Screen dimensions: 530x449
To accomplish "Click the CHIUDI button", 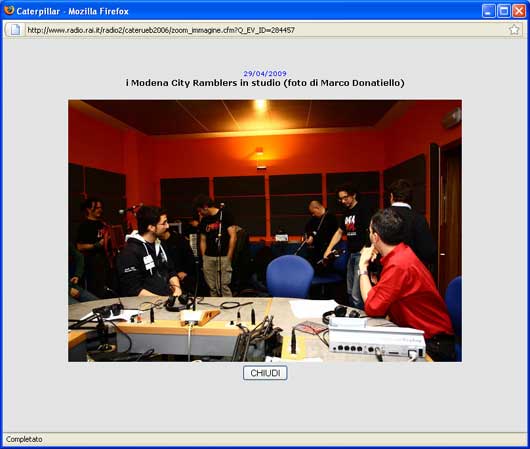I will tap(265, 373).
